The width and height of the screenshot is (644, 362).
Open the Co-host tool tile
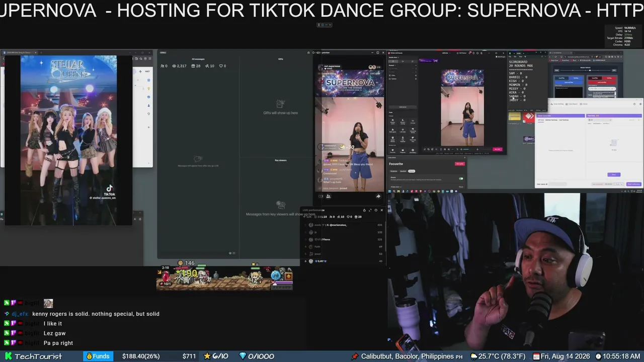pyautogui.click(x=413, y=122)
